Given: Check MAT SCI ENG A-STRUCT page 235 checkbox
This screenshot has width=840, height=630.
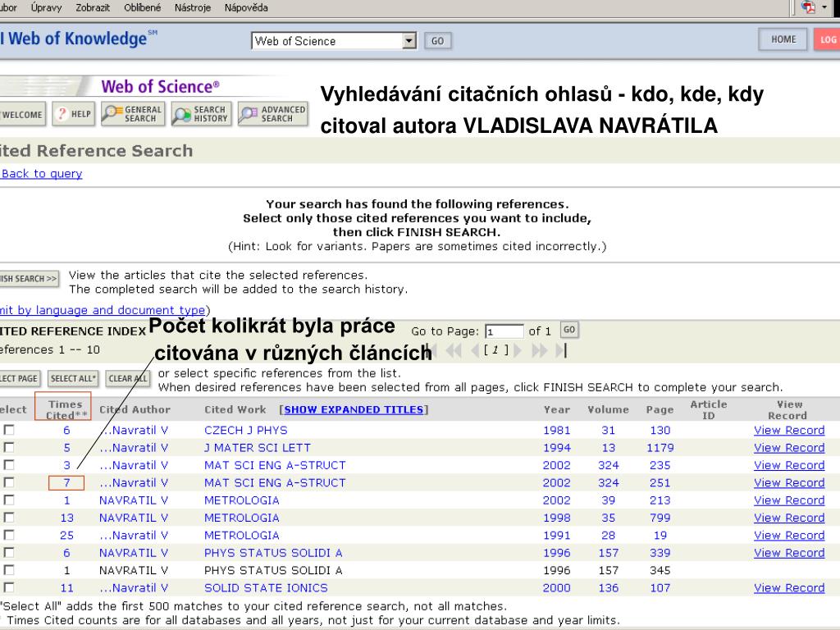Looking at the screenshot, I should tap(9, 465).
